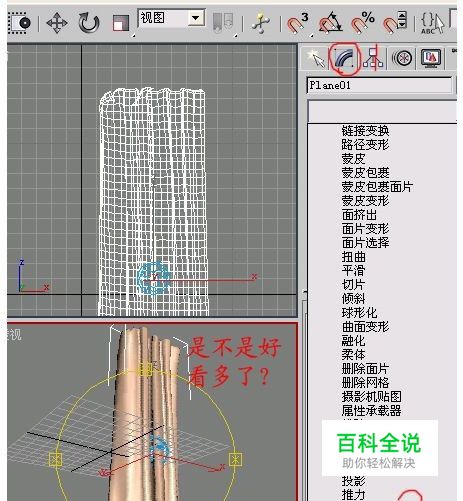Click the blue rotate gizmo in front viewport
Viewport: 463px width, 501px height.
click(153, 278)
